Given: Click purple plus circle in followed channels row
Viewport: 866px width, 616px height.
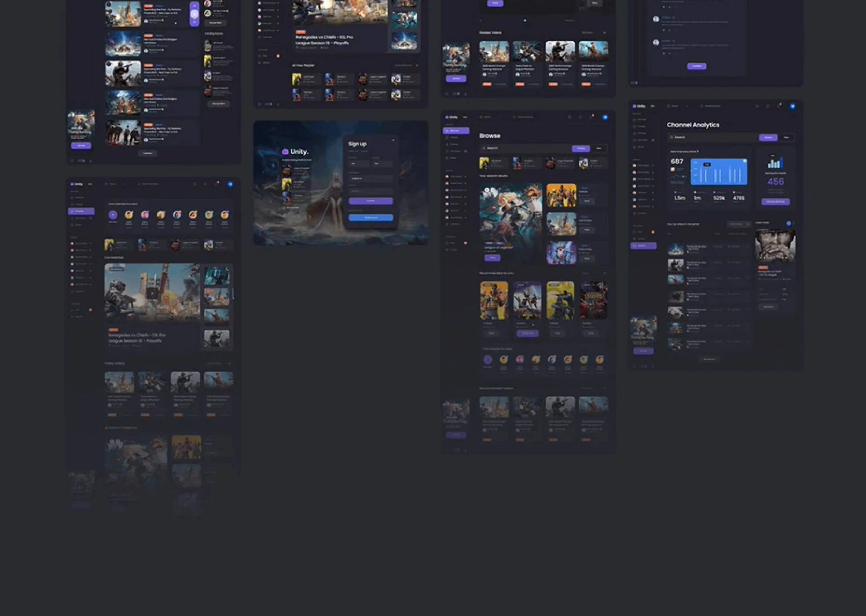Looking at the screenshot, I should 113,215.
